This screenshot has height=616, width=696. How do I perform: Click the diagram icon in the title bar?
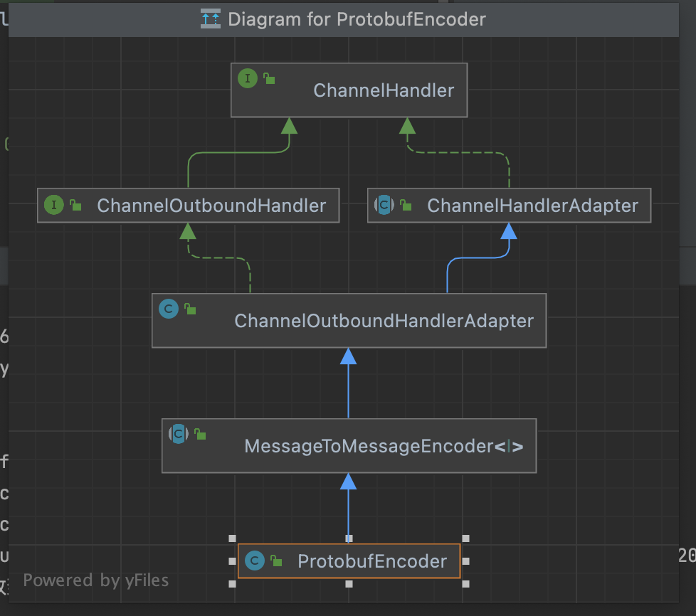point(211,19)
